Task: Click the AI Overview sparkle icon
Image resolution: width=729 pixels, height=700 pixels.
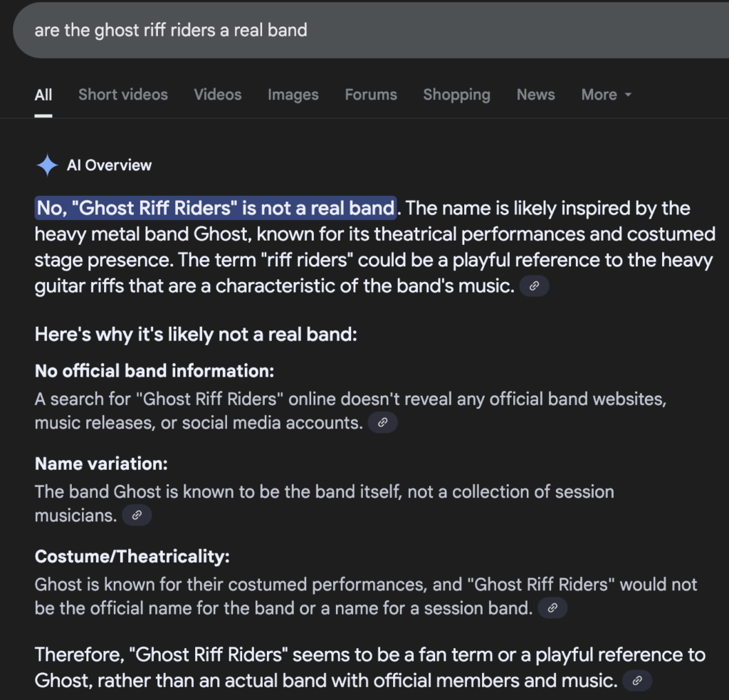Action: [47, 166]
